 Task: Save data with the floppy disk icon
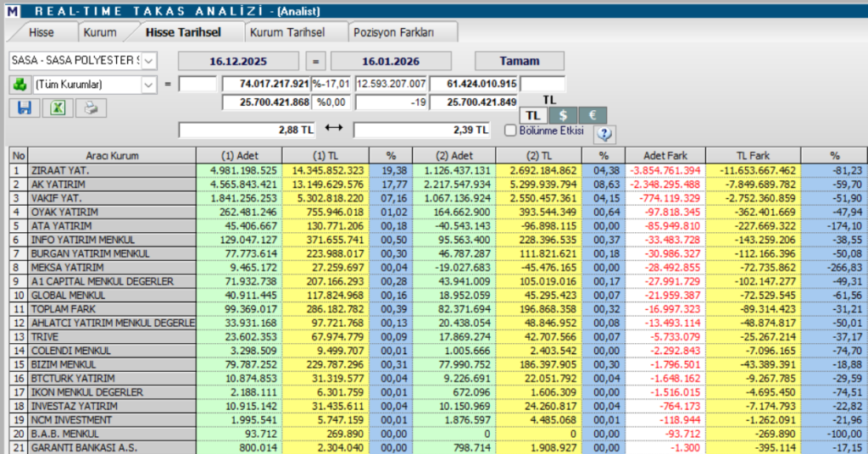tap(25, 108)
